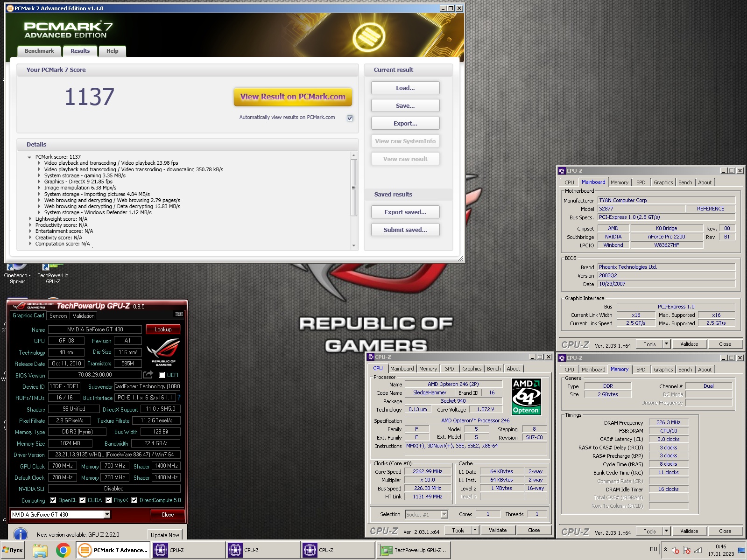Expand the Creativity score row
The image size is (747, 560).
point(30,238)
